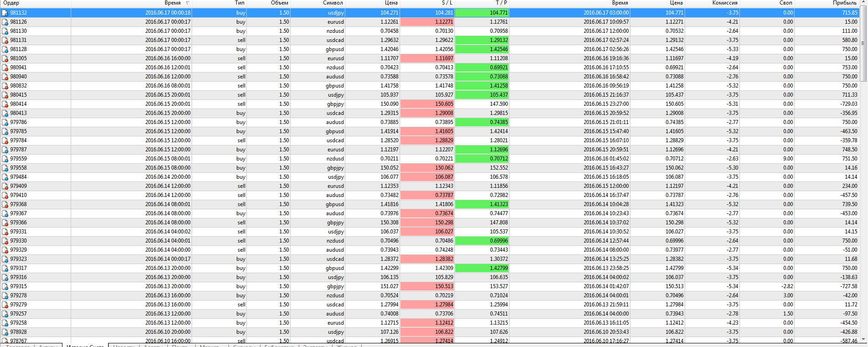Click the order icon for order 980832
Image resolution: width=868 pixels, height=347 pixels.
point(5,86)
